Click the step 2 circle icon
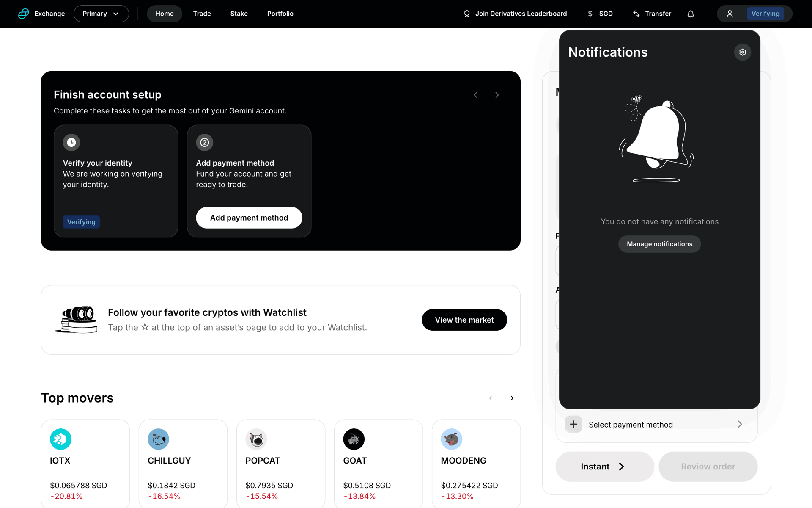 (205, 142)
